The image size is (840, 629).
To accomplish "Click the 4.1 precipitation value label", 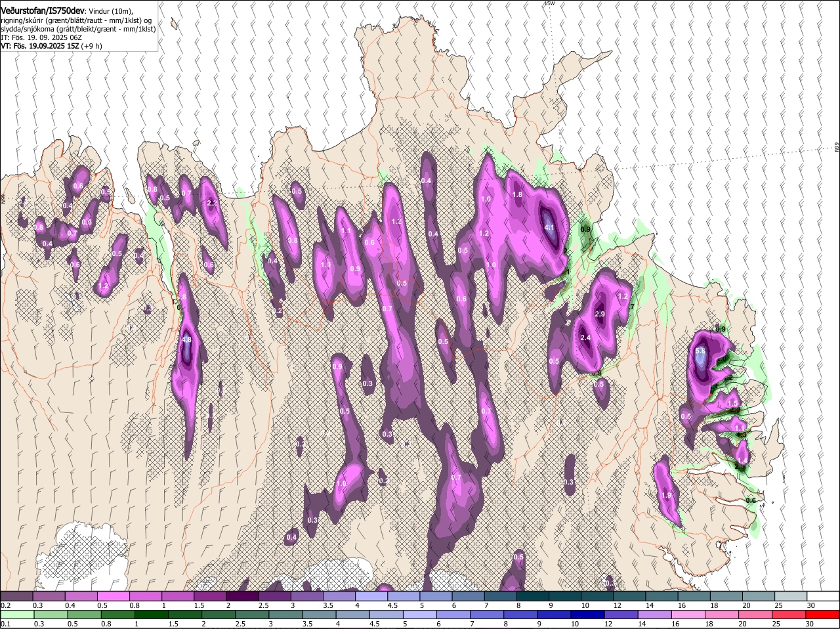I will pos(550,228).
